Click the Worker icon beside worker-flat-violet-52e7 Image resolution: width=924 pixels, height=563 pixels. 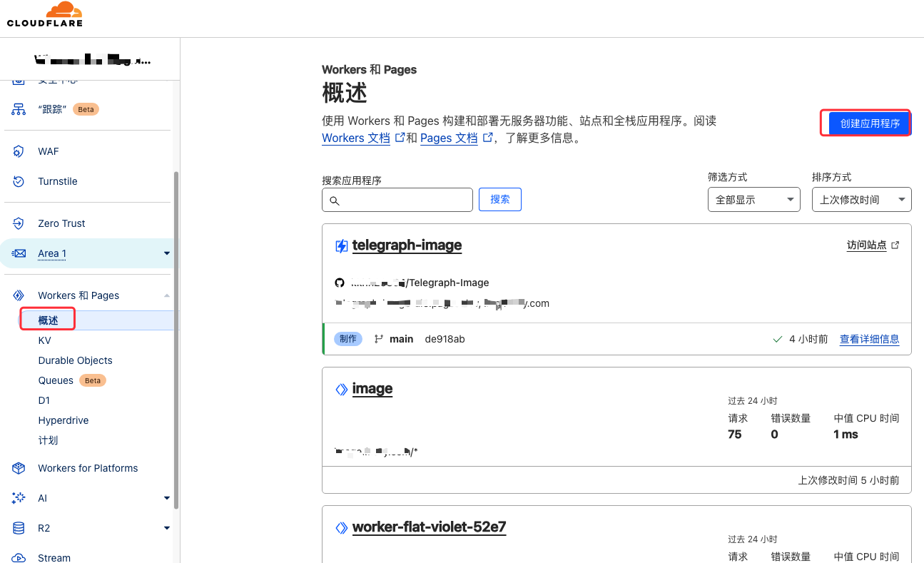pos(342,528)
